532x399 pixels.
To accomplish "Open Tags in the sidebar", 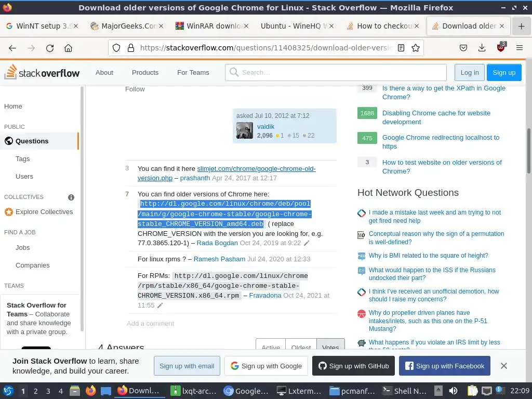I will tap(23, 159).
